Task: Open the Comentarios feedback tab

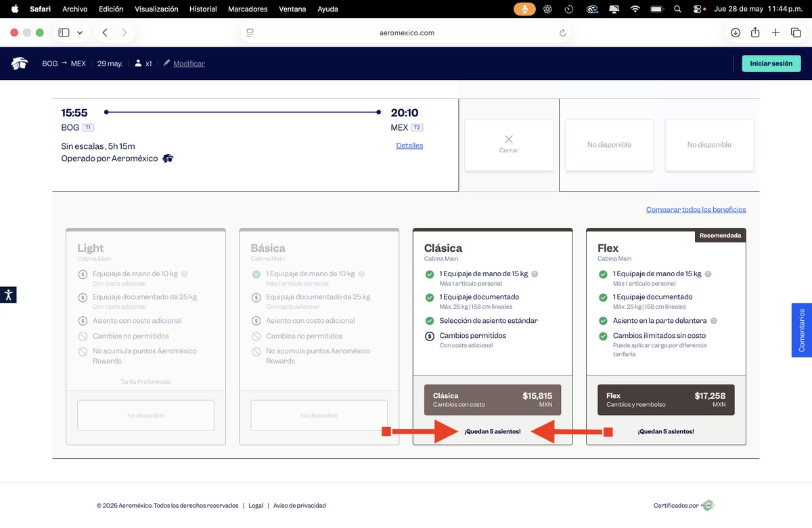Action: pos(802,330)
